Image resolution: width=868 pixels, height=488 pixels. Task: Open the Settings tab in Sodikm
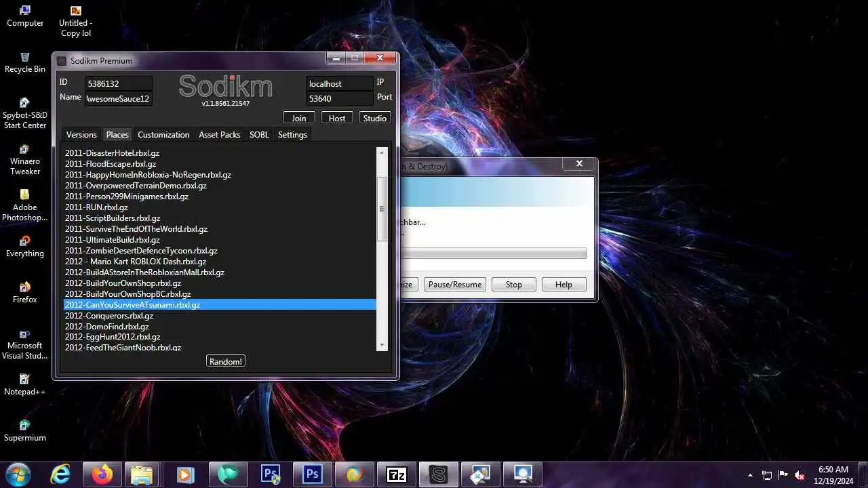pos(292,135)
